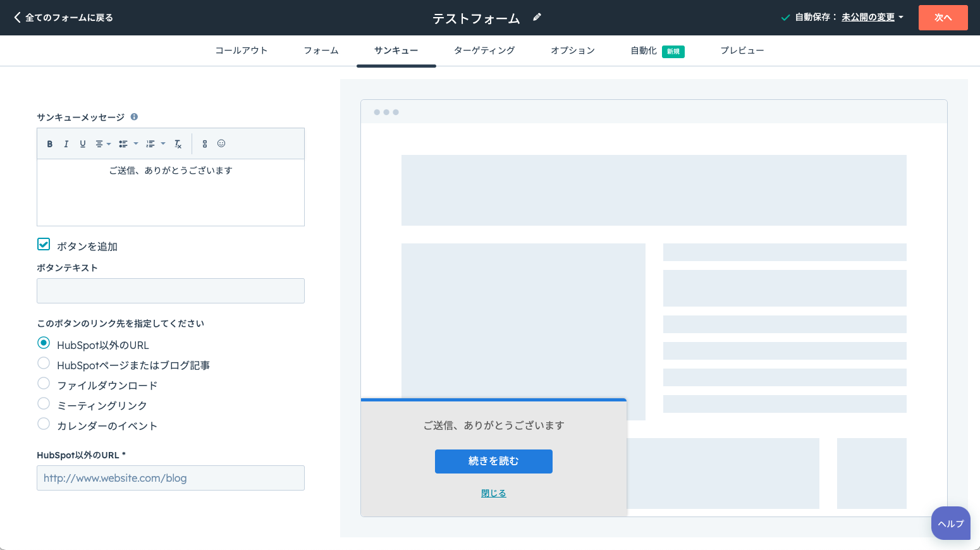Select ファイルダウンロード radio option

point(44,383)
